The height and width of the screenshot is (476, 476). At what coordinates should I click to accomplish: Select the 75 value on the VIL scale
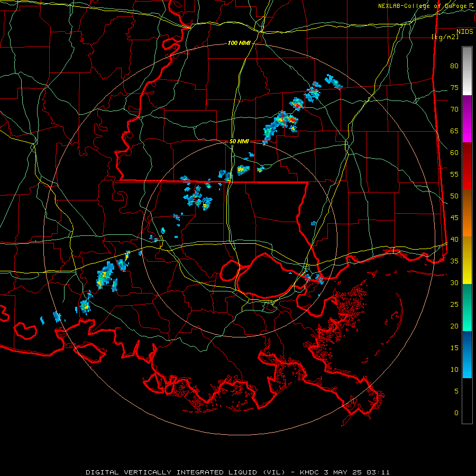[454, 88]
